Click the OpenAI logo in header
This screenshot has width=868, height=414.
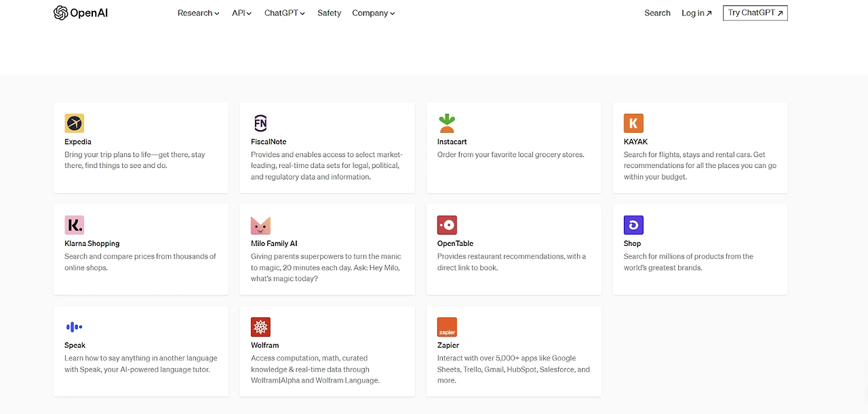pos(80,13)
